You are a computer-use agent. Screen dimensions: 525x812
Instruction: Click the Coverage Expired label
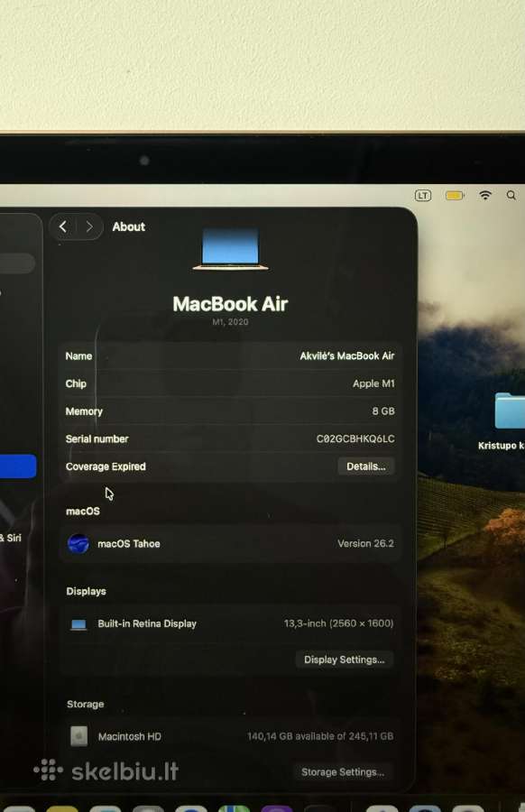pos(106,466)
